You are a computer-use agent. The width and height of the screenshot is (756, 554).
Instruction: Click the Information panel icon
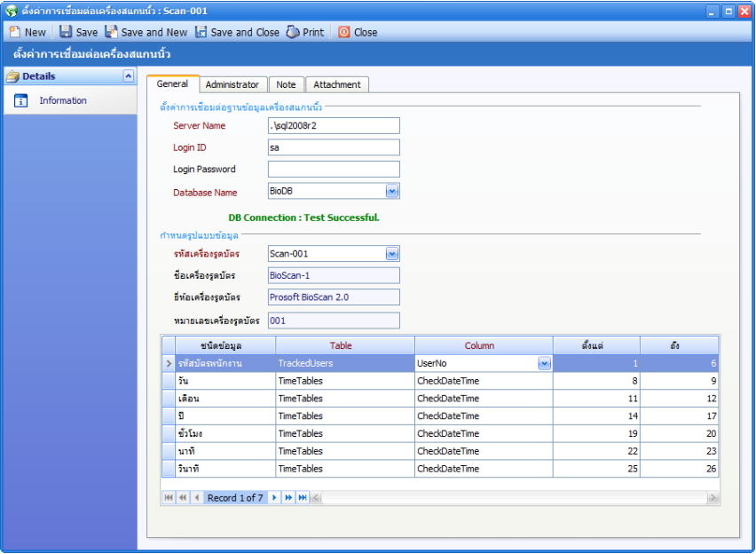pyautogui.click(x=20, y=100)
